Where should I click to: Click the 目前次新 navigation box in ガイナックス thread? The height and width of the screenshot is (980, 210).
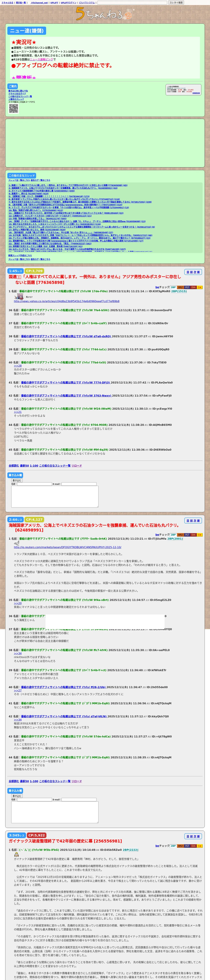(x=193, y=836)
